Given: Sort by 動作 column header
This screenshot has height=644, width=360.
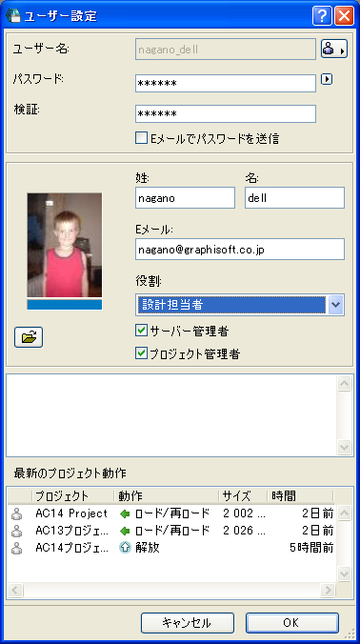Looking at the screenshot, I should (x=166, y=496).
